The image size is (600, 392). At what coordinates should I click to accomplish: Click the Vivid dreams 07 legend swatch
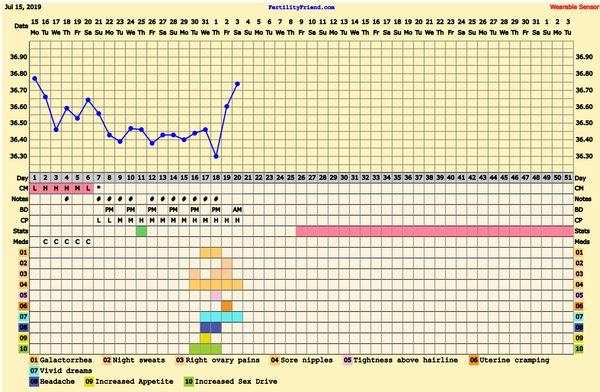coord(34,371)
